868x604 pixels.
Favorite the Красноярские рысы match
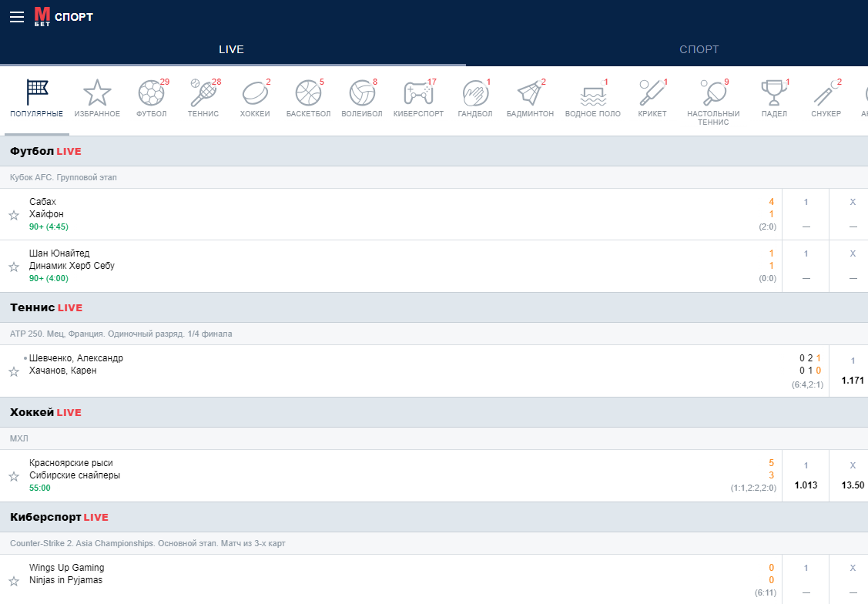(x=14, y=475)
